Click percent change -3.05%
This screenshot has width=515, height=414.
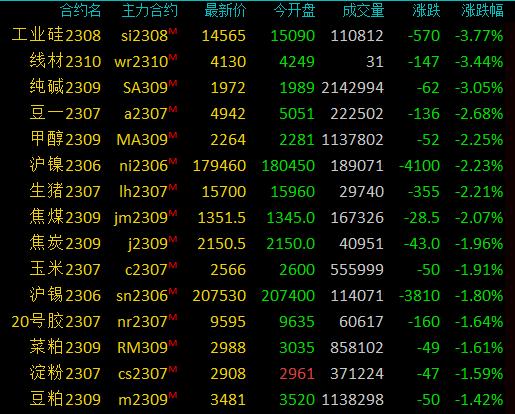point(479,88)
